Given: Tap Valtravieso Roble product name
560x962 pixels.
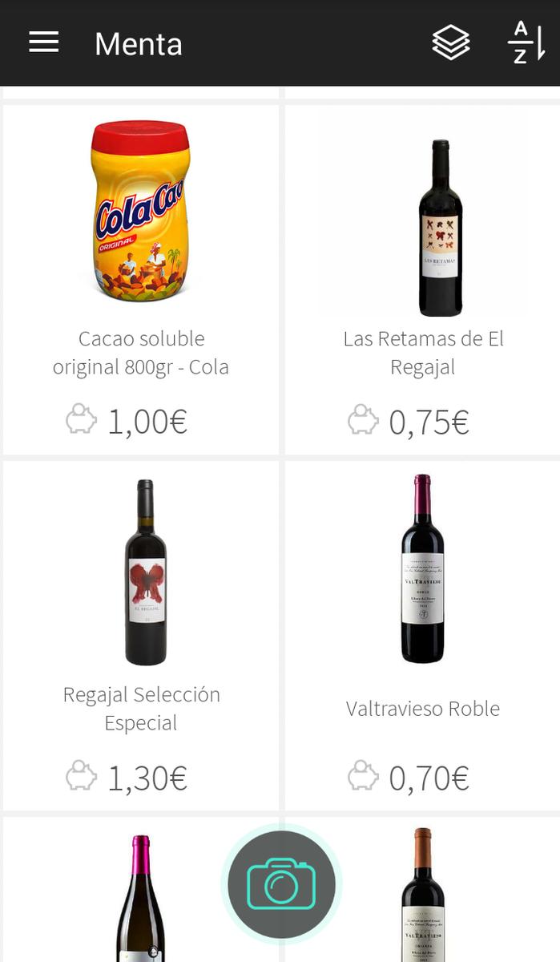Looking at the screenshot, I should click(x=423, y=709).
